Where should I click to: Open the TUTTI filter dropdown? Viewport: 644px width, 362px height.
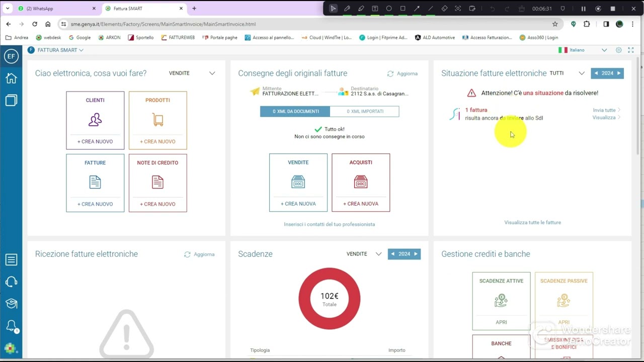point(567,73)
